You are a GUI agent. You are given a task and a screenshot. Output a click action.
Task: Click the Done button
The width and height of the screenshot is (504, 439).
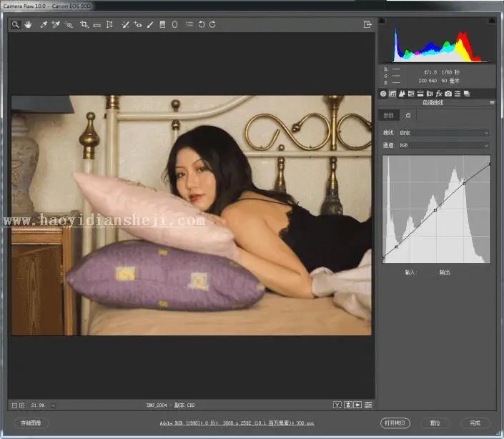(x=475, y=423)
